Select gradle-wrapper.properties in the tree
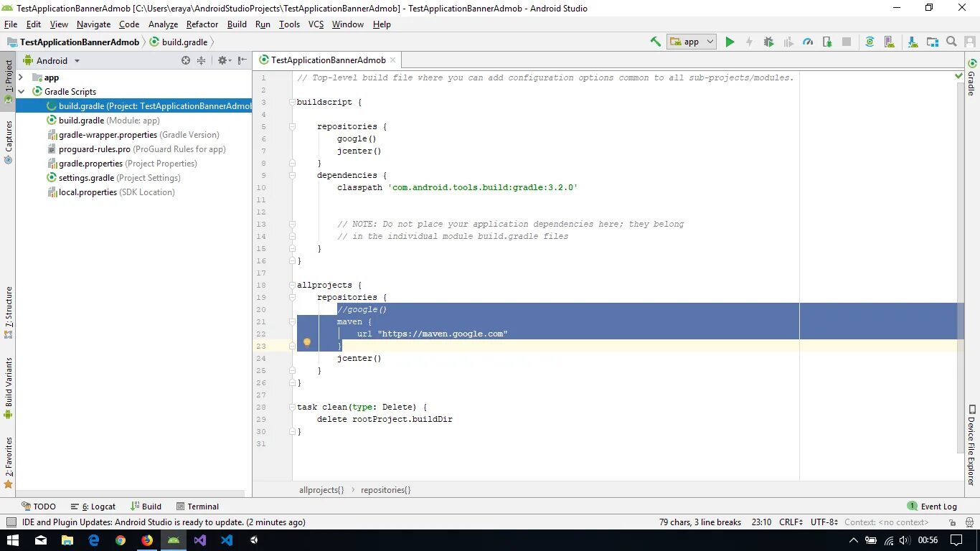This screenshot has width=980, height=551. [x=133, y=135]
